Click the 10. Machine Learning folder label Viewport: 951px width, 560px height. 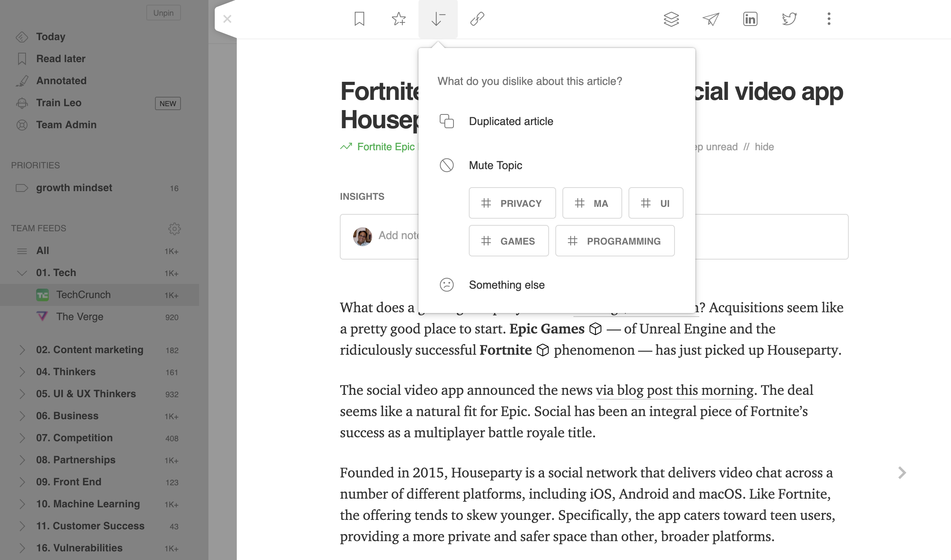[x=88, y=504]
